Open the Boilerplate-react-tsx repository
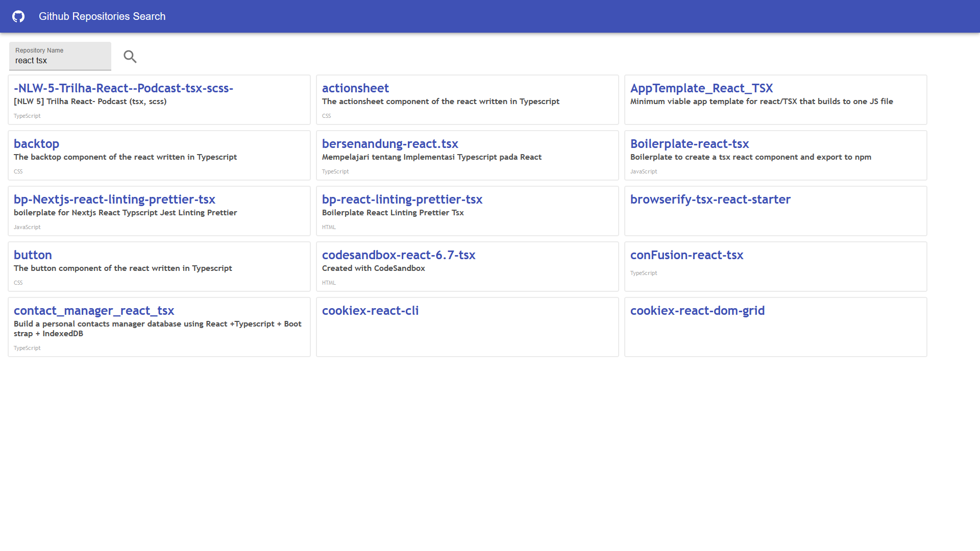 pos(689,144)
